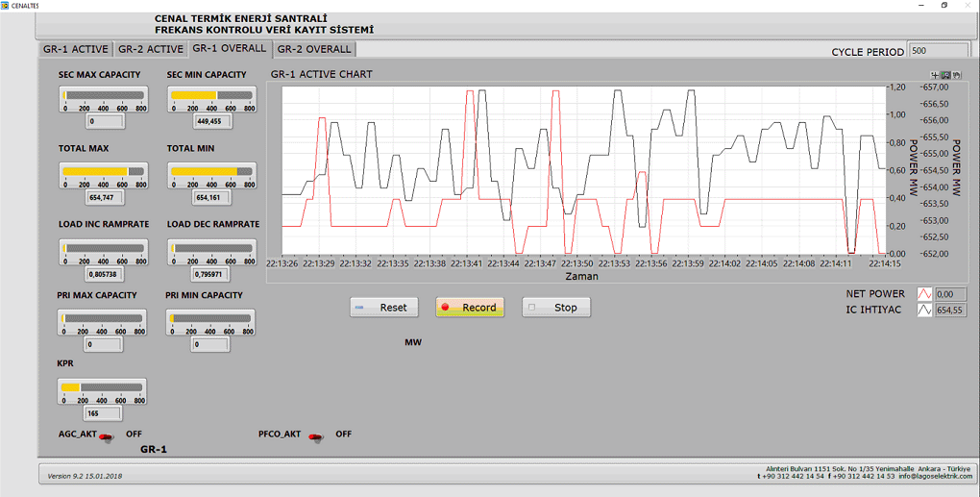This screenshot has height=497, width=980.
Task: Click the info@lagoselektrik.com email text
Action: click(x=936, y=477)
